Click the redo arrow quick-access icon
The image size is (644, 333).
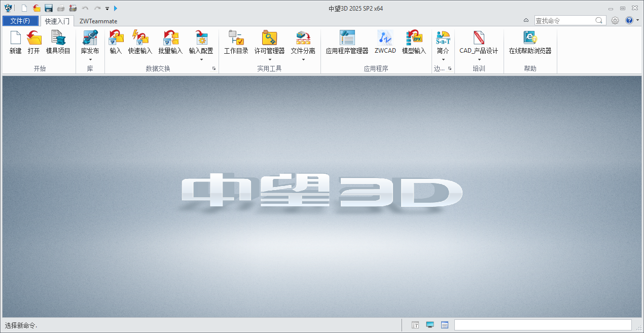click(x=97, y=8)
